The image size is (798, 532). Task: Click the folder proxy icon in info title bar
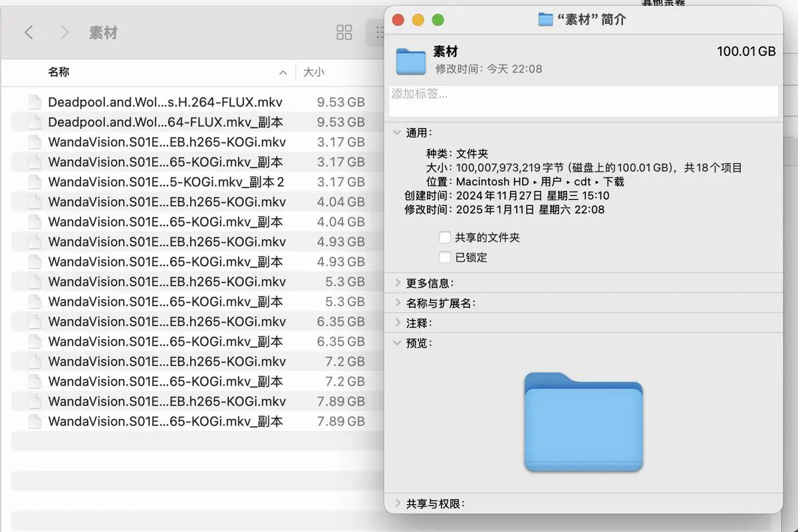click(545, 20)
